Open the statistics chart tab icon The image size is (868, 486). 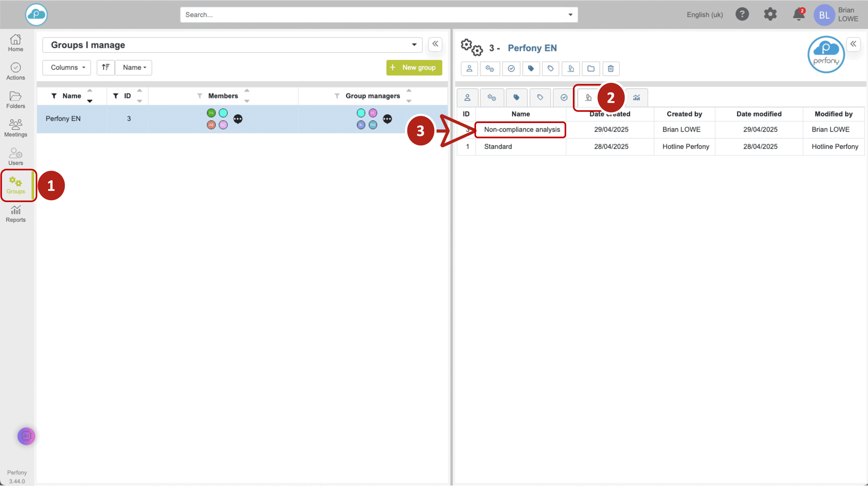[636, 98]
